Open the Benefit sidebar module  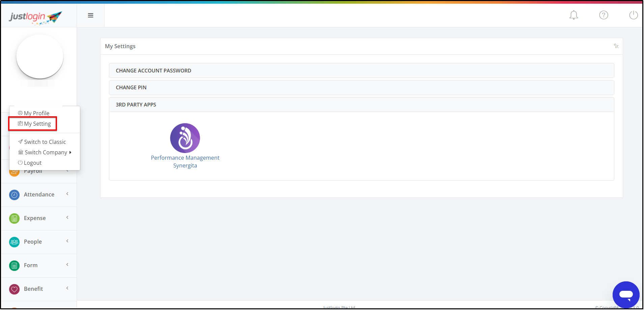(x=39, y=289)
